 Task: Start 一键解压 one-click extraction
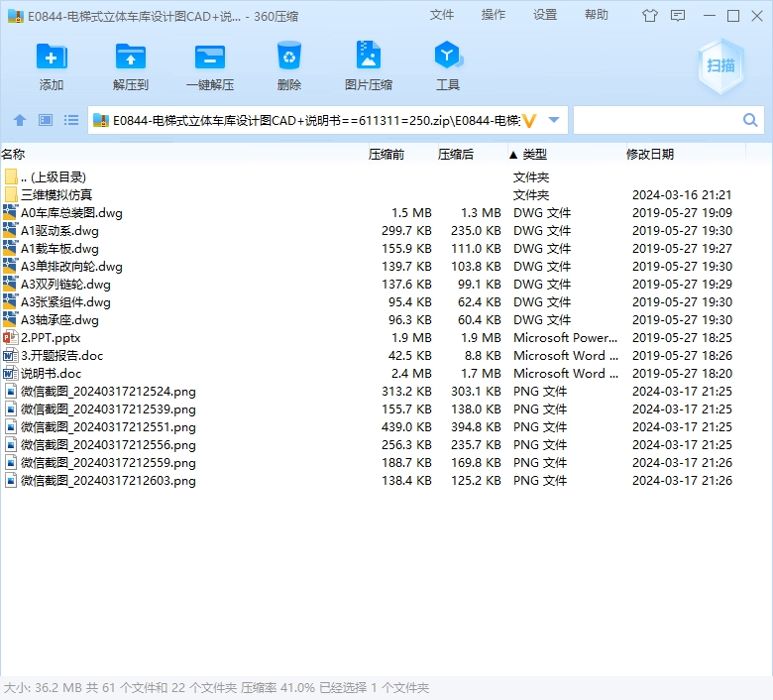(209, 57)
